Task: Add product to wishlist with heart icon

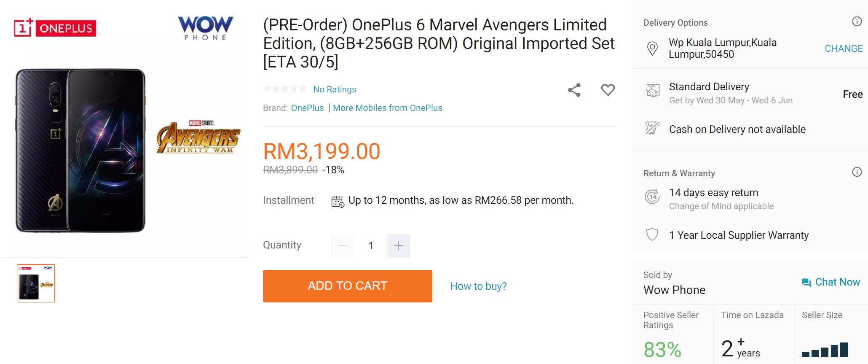Action: coord(608,90)
